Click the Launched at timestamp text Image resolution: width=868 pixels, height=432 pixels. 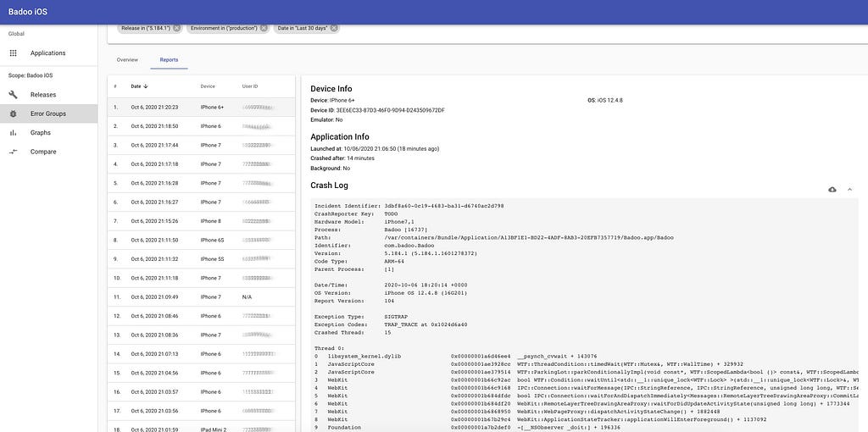pos(375,148)
